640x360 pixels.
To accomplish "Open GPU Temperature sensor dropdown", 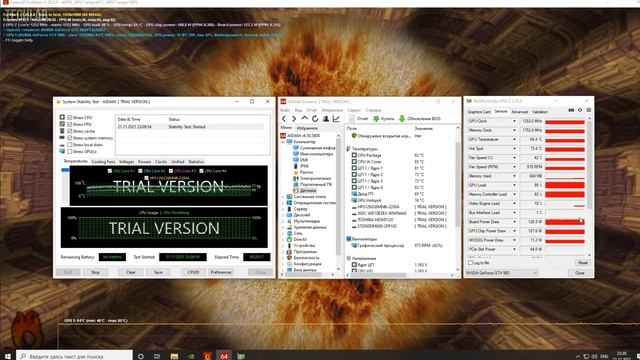I will tap(514, 140).
